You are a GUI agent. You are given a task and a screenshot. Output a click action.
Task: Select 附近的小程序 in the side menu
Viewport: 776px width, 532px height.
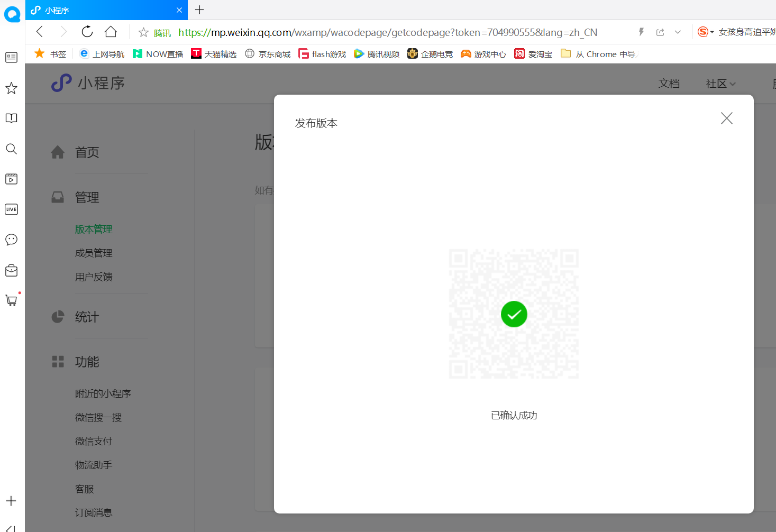point(103,393)
